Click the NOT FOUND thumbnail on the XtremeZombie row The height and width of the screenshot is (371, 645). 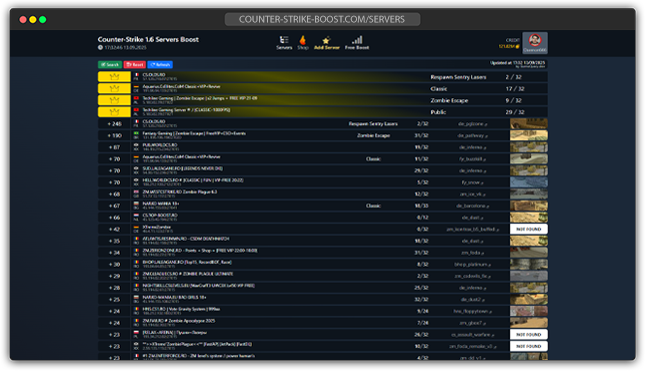(x=529, y=229)
